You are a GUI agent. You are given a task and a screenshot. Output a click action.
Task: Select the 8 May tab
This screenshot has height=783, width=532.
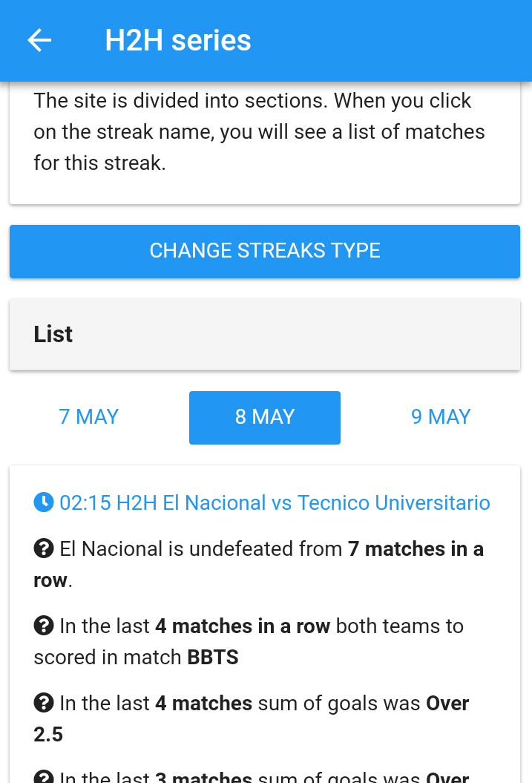pos(265,417)
